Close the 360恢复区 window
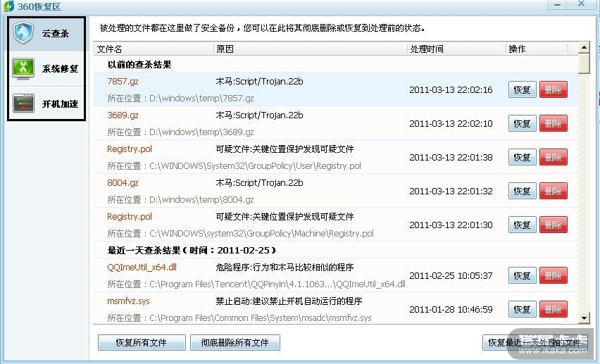 [581, 4]
